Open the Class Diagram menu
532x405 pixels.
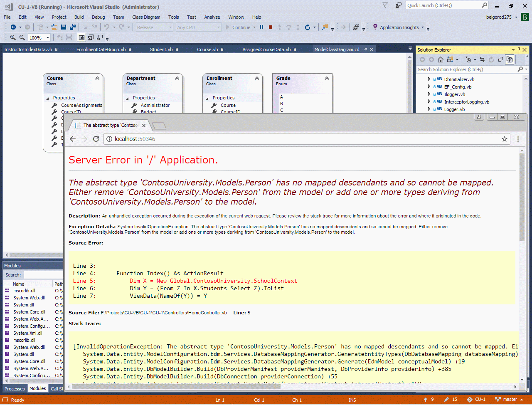(x=146, y=17)
